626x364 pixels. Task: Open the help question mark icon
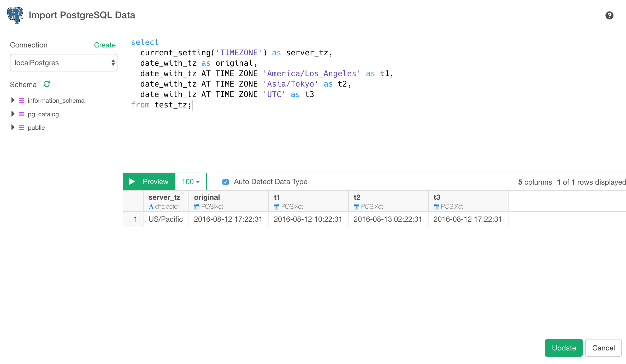tap(610, 16)
